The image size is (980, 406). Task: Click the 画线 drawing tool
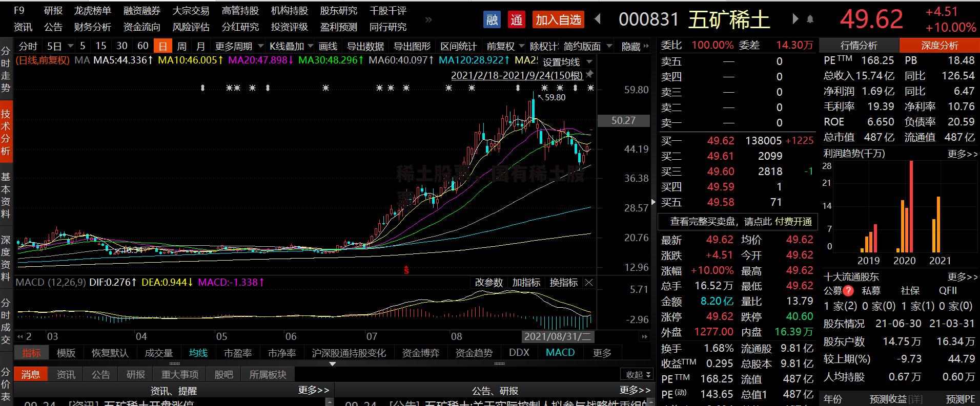(x=328, y=46)
